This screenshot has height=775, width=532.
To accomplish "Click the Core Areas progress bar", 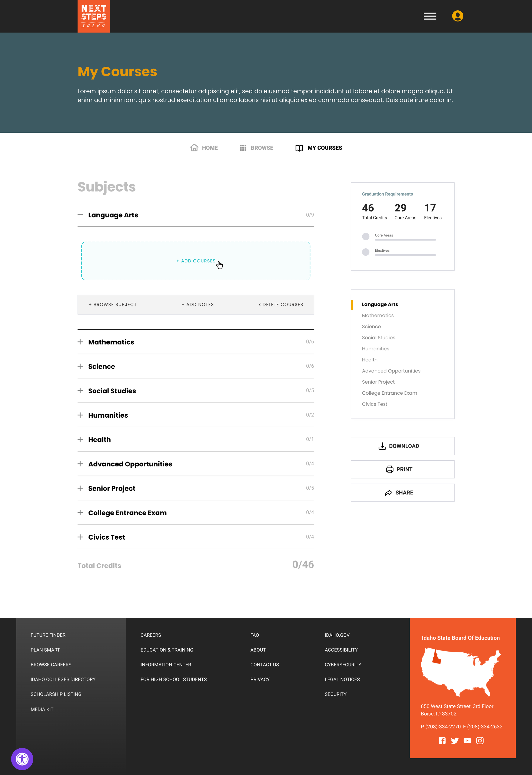I will [405, 240].
